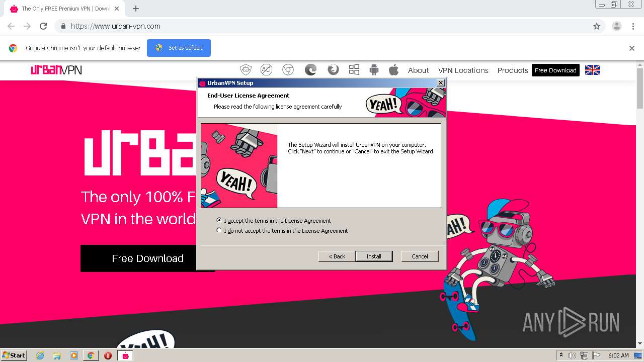Open the red Opera taskbar icon
Viewport: 644px width, 362px height.
[x=108, y=355]
